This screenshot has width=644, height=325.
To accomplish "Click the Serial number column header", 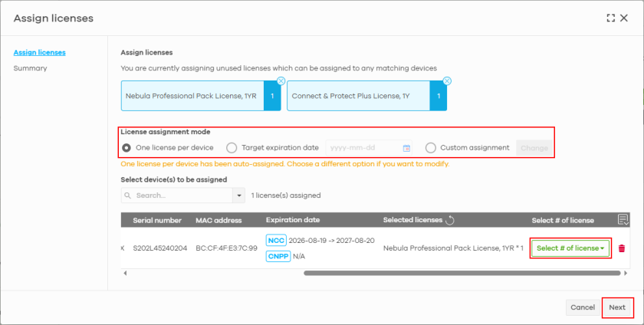I will [x=157, y=220].
